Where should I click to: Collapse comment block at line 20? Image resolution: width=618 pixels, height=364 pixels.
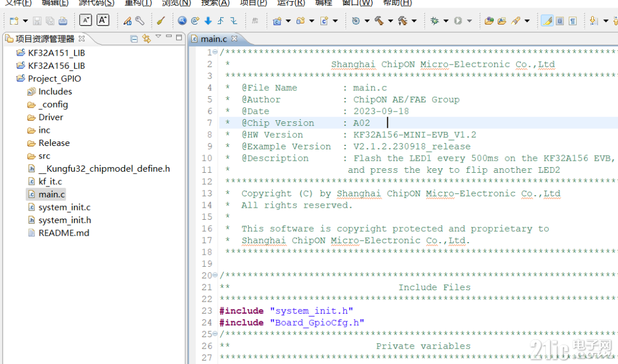coord(215,275)
